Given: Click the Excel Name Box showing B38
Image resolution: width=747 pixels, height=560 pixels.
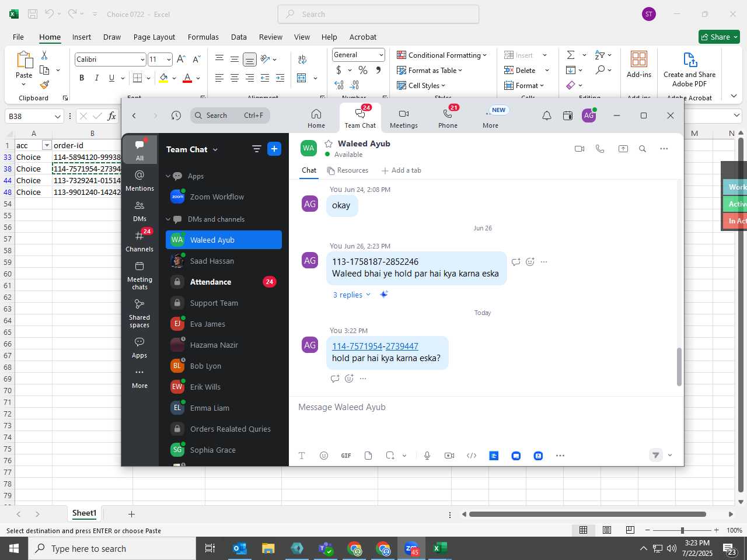Looking at the screenshot, I should [x=34, y=116].
